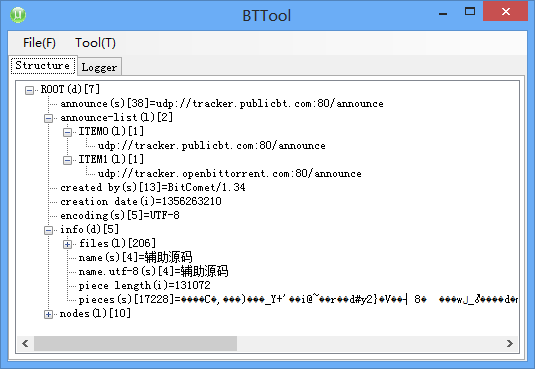Screen dimensions: 535x369
Task: Open the Tool(T) menu
Action: tap(95, 43)
